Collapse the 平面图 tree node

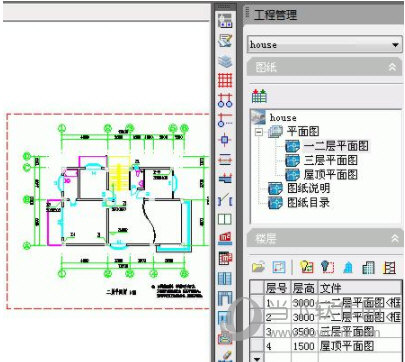[x=259, y=132]
